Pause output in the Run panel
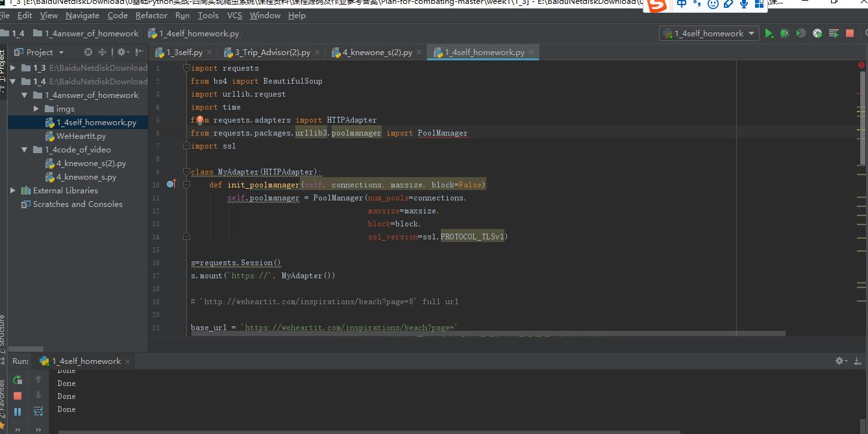The image size is (868, 434). coord(18,411)
